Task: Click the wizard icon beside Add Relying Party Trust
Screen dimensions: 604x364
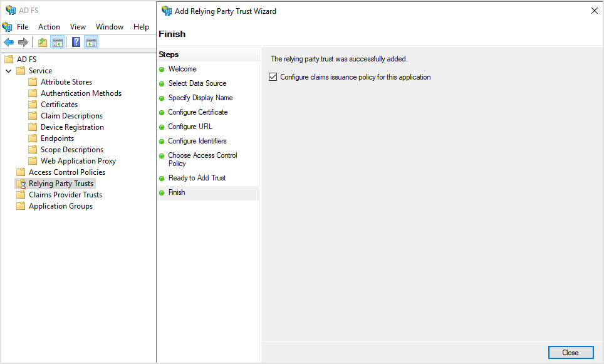Action: tap(167, 11)
